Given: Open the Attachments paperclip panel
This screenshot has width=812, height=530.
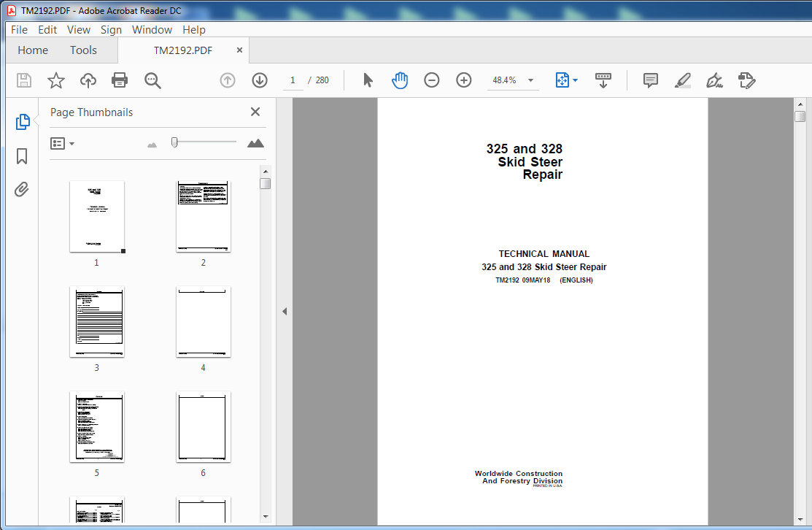Looking at the screenshot, I should pyautogui.click(x=21, y=190).
